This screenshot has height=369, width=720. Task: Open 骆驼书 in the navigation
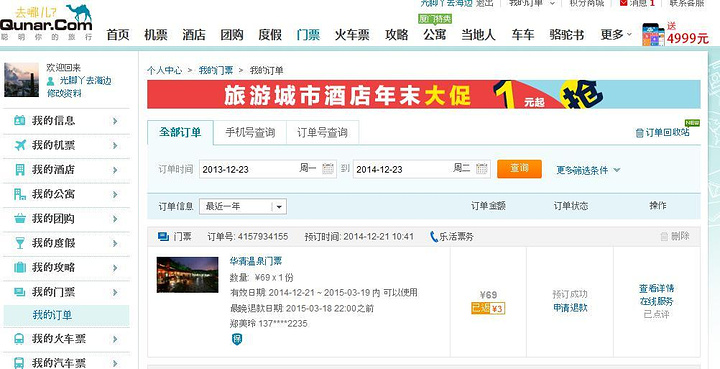pos(567,34)
